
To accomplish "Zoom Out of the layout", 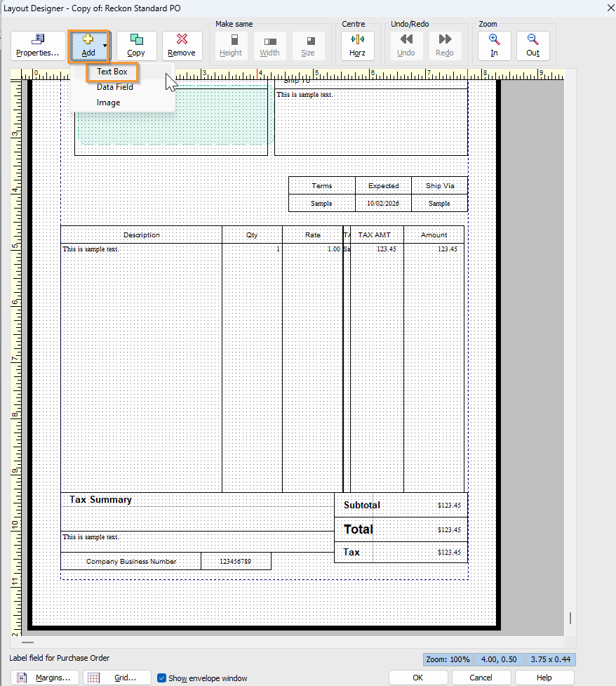I will tap(533, 46).
